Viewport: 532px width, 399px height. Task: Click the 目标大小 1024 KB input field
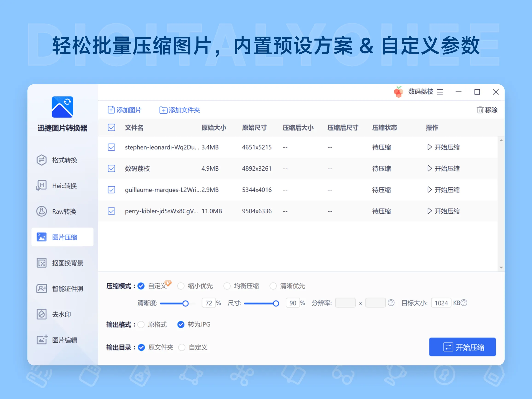[441, 303]
